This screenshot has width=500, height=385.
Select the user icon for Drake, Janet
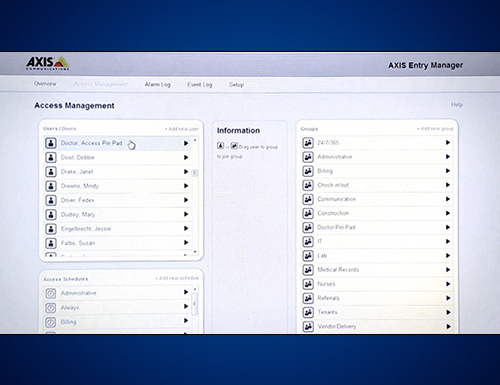point(51,172)
